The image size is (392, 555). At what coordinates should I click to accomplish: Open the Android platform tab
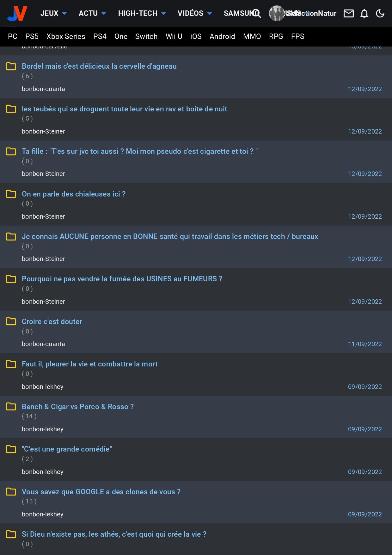pyautogui.click(x=222, y=36)
